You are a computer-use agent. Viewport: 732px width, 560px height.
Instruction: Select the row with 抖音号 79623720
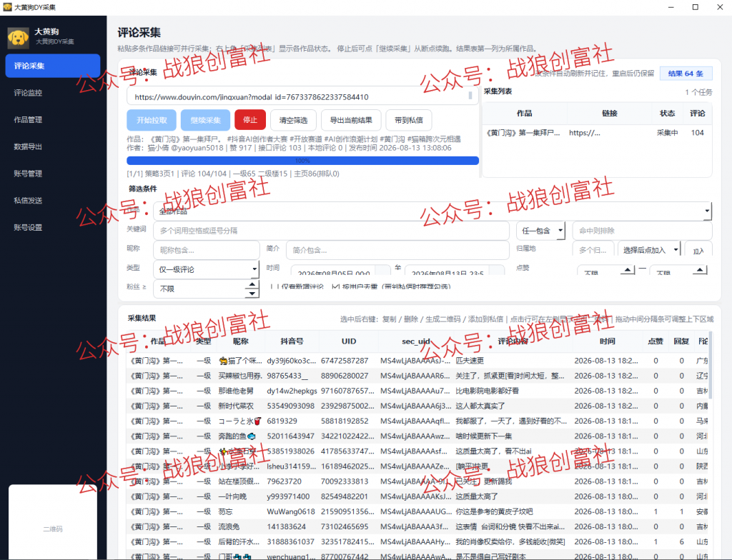click(x=417, y=481)
